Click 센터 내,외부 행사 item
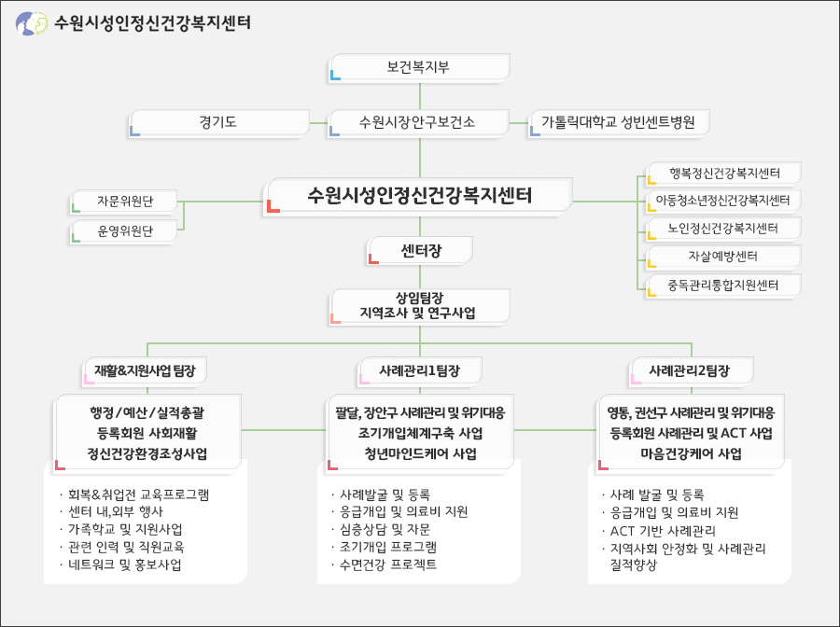 [115, 512]
